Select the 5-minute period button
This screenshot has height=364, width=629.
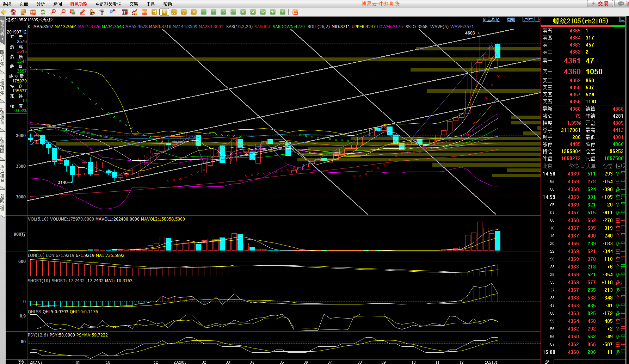click(223, 12)
